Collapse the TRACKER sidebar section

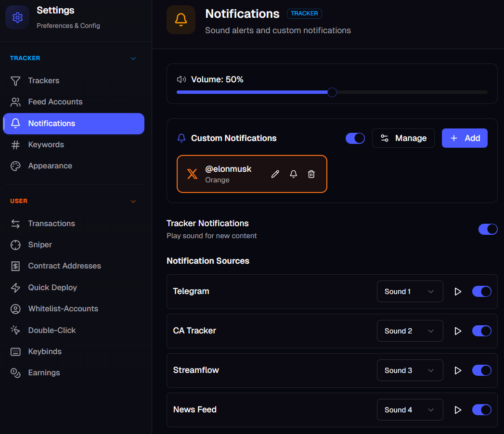[133, 59]
